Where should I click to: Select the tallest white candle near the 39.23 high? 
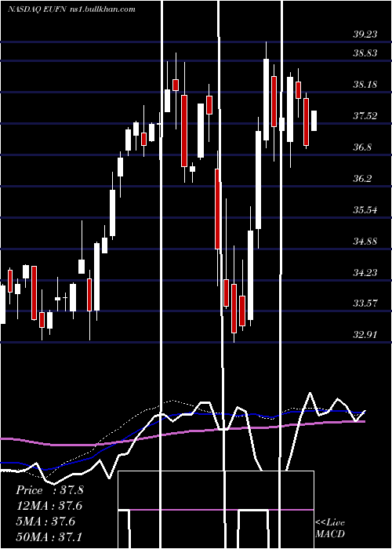[x=267, y=100]
